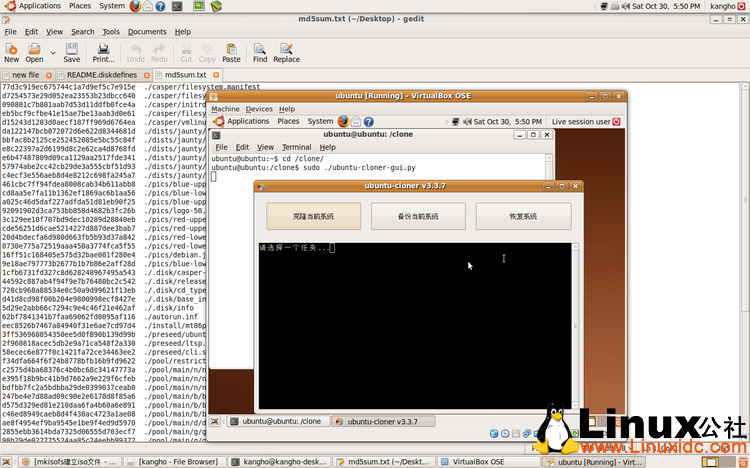
Task: Switch to guest taskbar ubuntu-cloner v3.3.7
Action: coord(383,422)
